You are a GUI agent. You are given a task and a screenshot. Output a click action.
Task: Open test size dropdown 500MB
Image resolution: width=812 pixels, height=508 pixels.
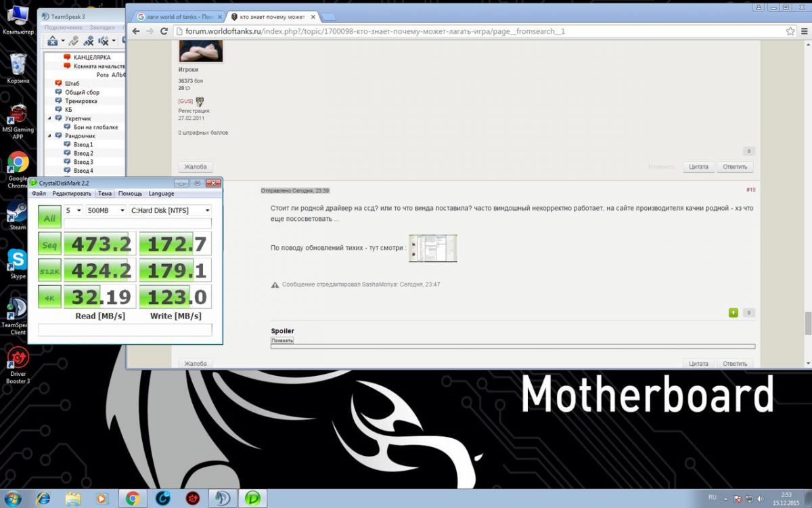point(106,211)
